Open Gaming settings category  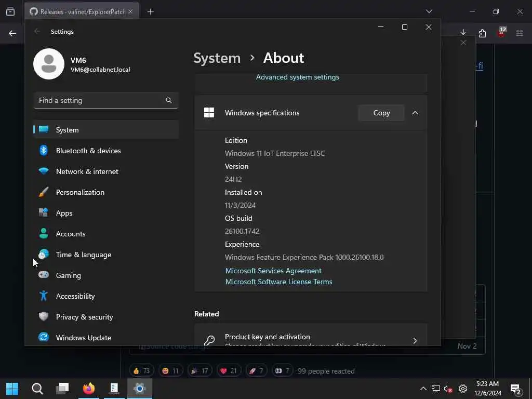[x=106, y=275]
